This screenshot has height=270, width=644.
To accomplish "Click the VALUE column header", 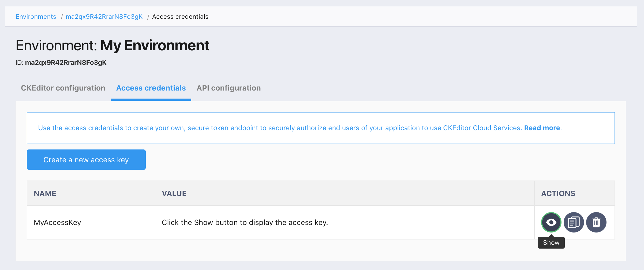I will (x=174, y=193).
